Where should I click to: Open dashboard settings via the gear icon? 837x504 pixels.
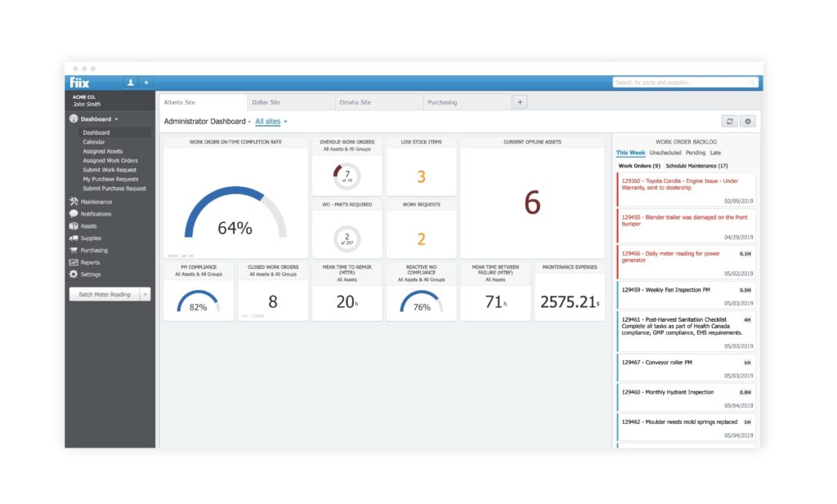click(747, 121)
